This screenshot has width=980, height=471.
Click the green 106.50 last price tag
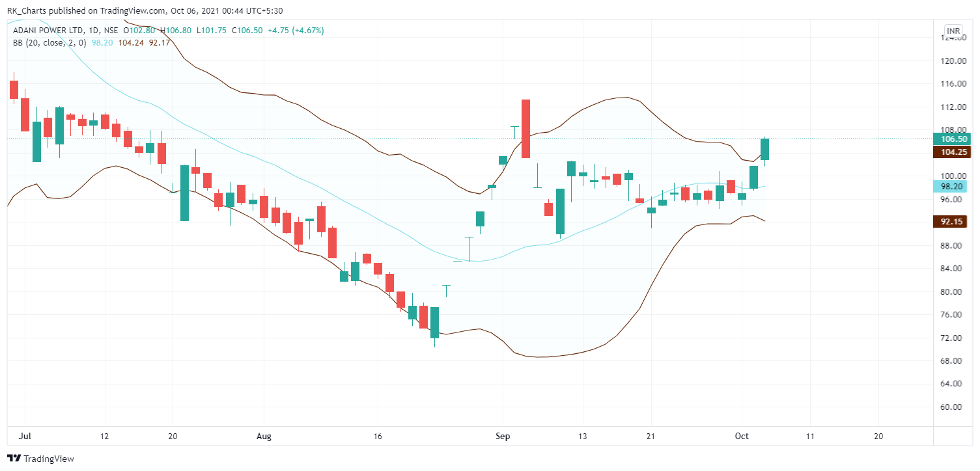(951, 139)
